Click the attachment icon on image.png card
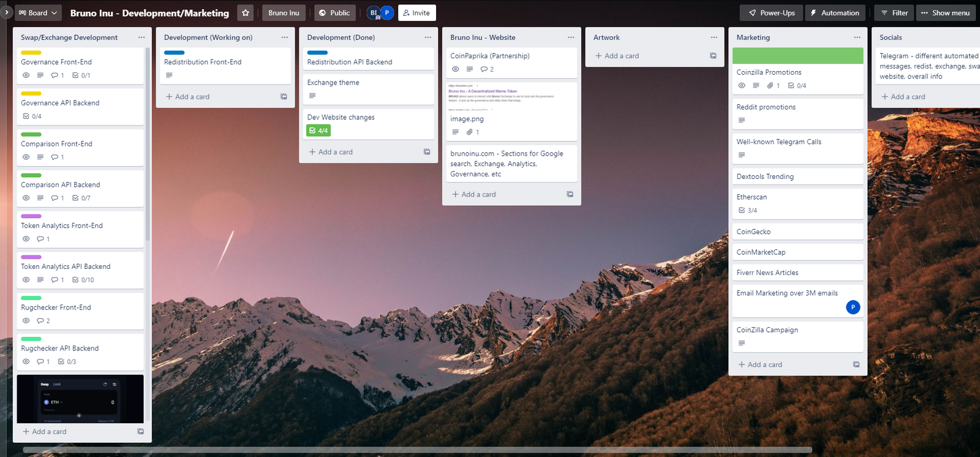Viewport: 980px width, 457px height. 469,132
